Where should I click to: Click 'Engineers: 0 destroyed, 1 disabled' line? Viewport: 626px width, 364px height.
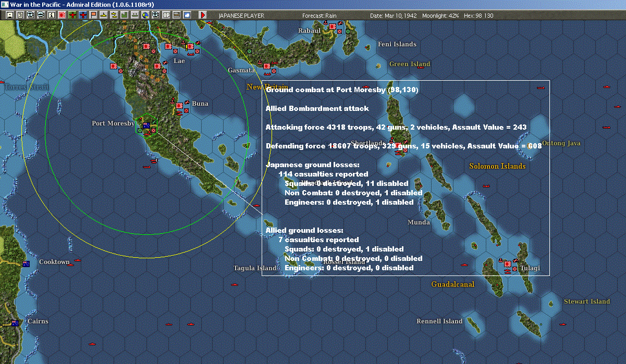point(349,202)
